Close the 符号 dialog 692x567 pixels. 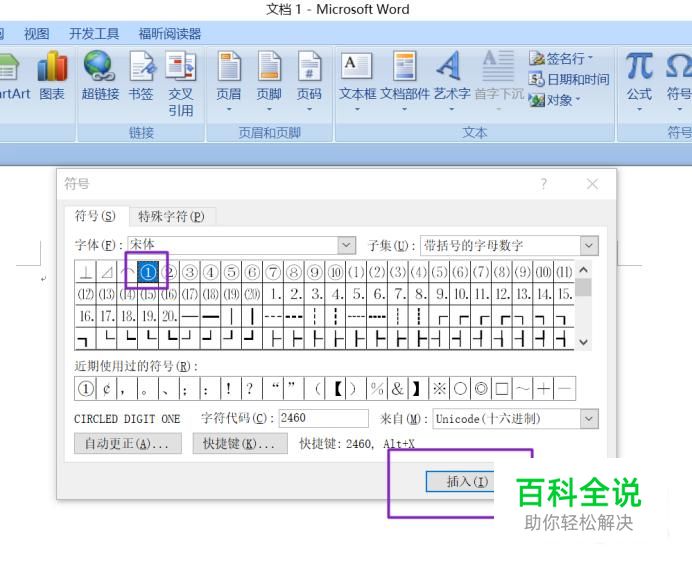592,184
